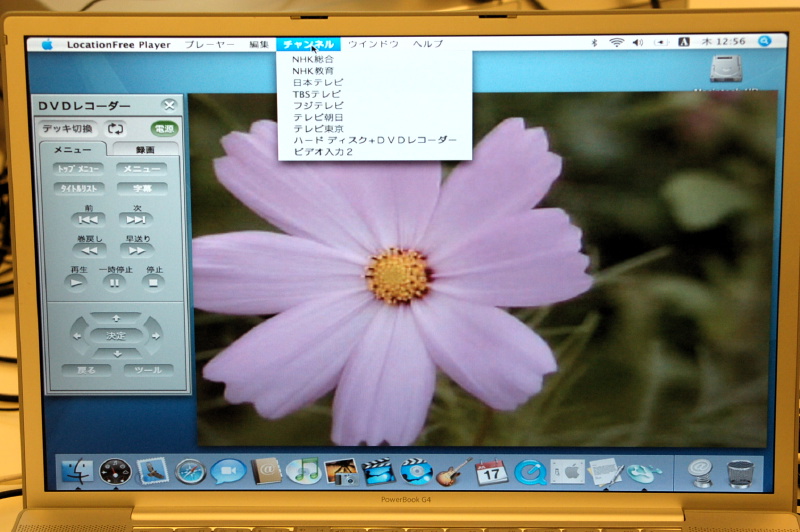Skip to previous chapter with 前 button
Viewport: 800px width, 532px height.
pyautogui.click(x=89, y=219)
